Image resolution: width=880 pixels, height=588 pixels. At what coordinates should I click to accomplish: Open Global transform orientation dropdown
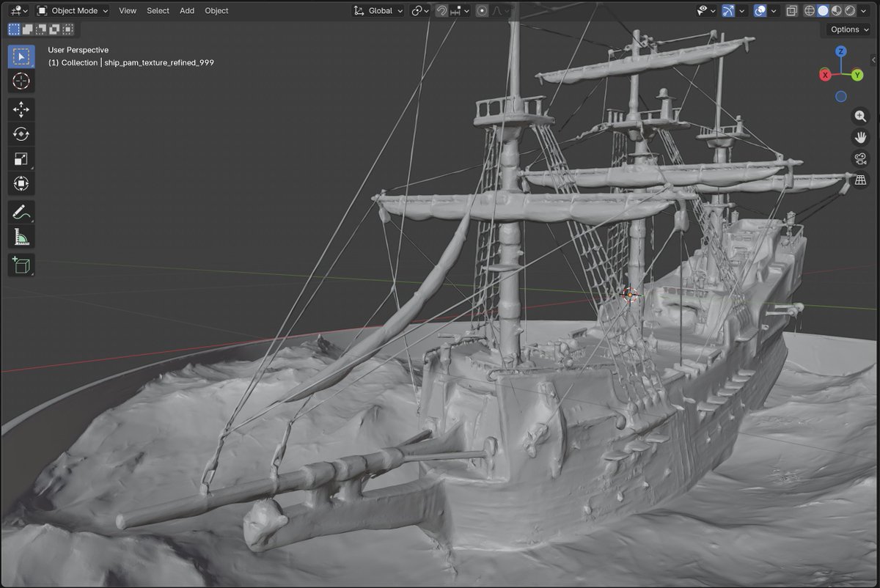378,11
